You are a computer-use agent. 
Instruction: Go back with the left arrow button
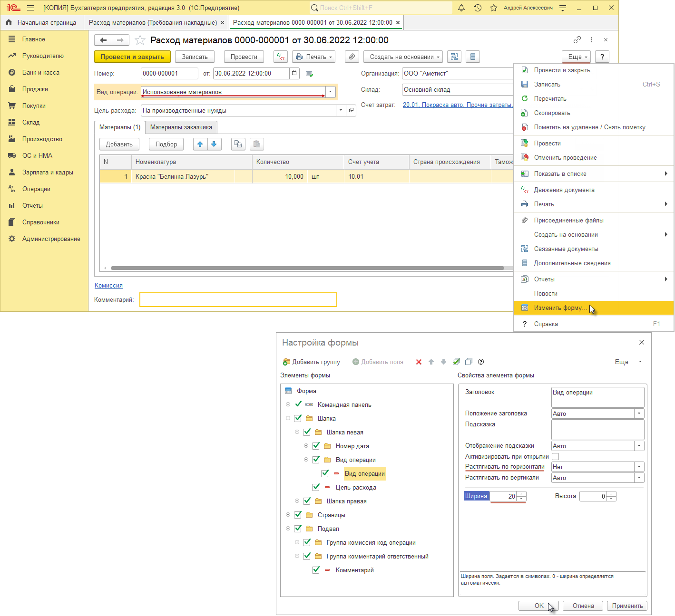103,40
